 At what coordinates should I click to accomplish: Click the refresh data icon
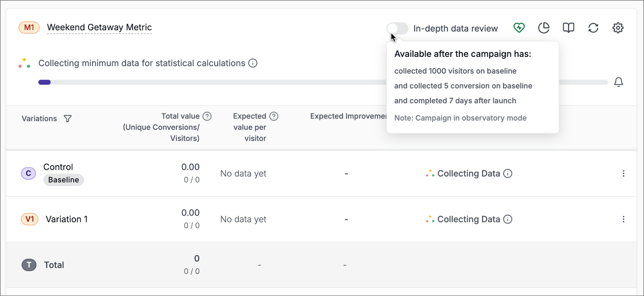tap(593, 28)
